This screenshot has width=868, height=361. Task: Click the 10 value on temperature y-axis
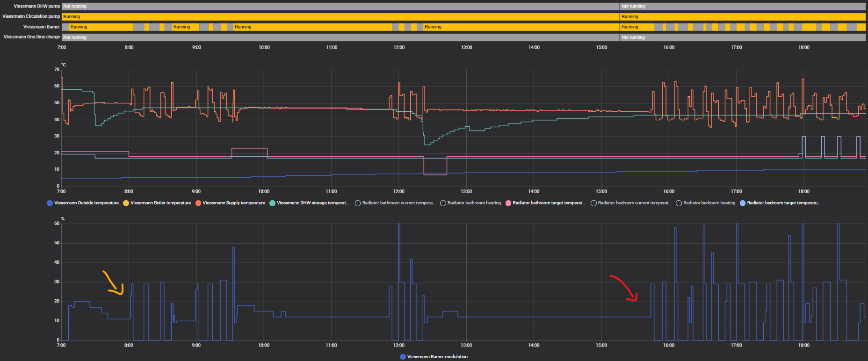(x=57, y=169)
